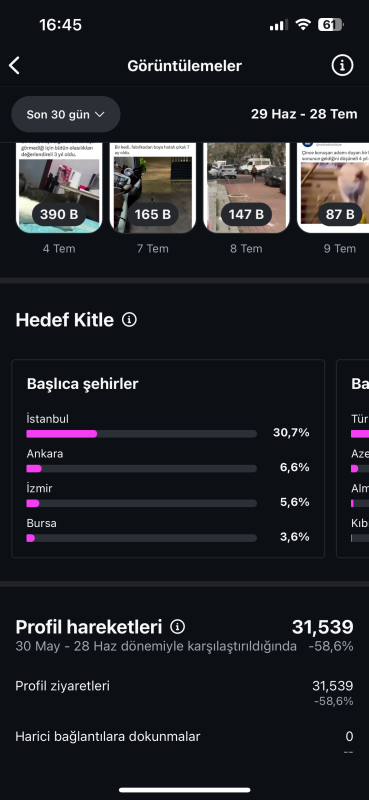Tap the info icon next to Hedef Kitle
Viewport: 369px width, 800px height.
click(129, 320)
